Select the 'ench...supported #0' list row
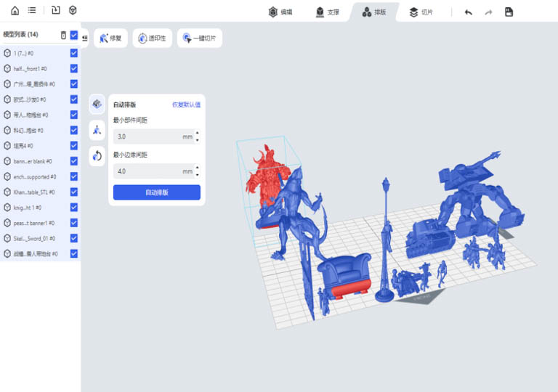 click(41, 177)
